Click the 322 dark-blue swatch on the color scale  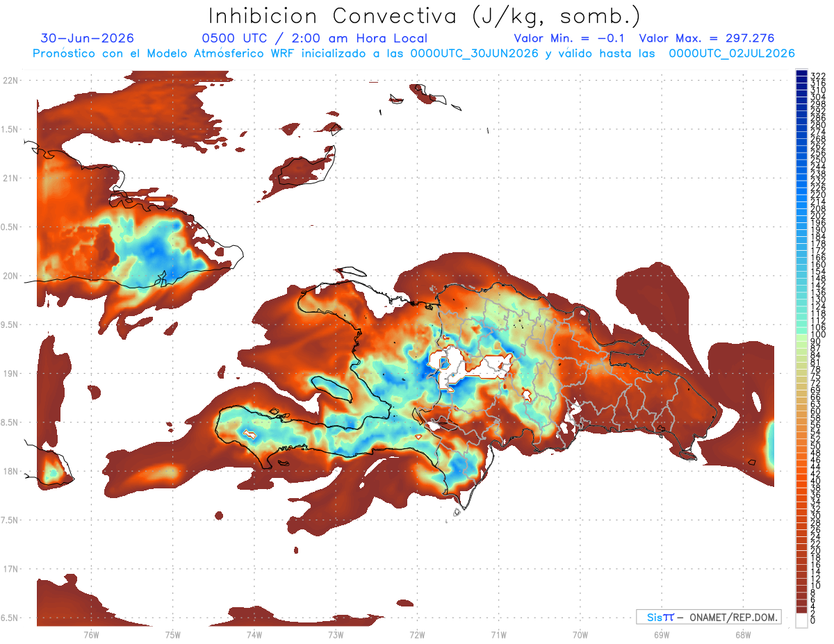[801, 73]
